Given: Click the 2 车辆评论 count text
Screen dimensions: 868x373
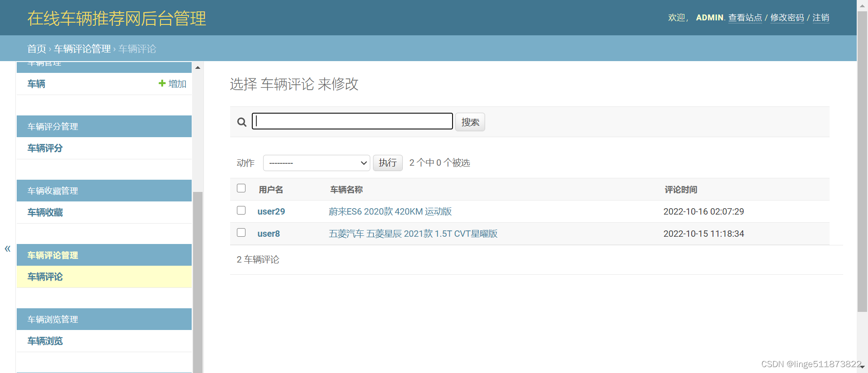Looking at the screenshot, I should point(258,260).
